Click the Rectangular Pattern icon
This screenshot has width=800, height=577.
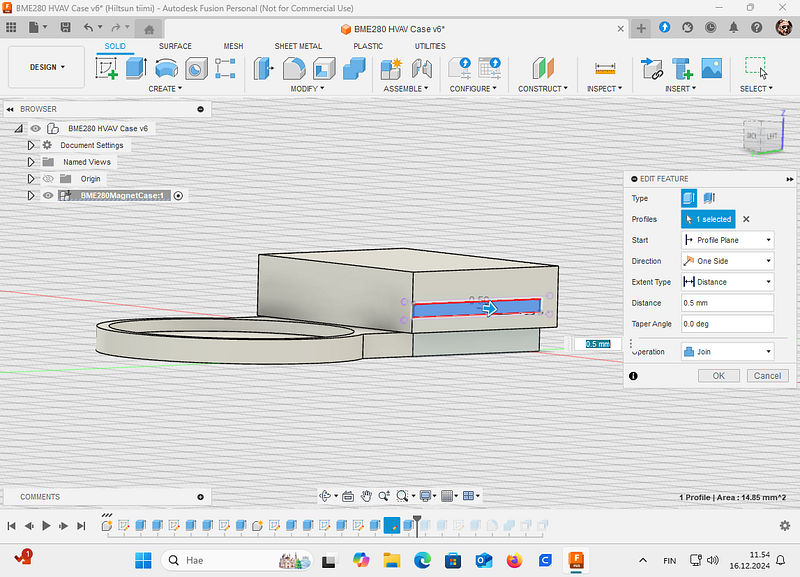click(225, 68)
